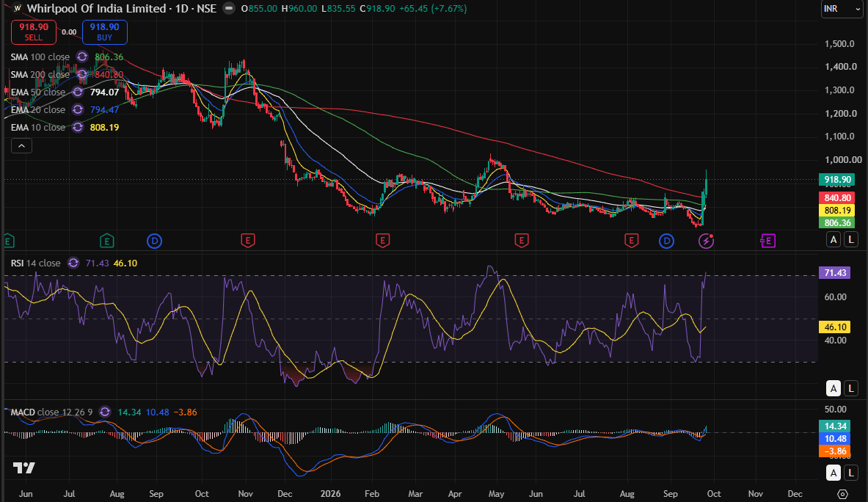Toggle log scale L on MACD pane

click(x=851, y=473)
